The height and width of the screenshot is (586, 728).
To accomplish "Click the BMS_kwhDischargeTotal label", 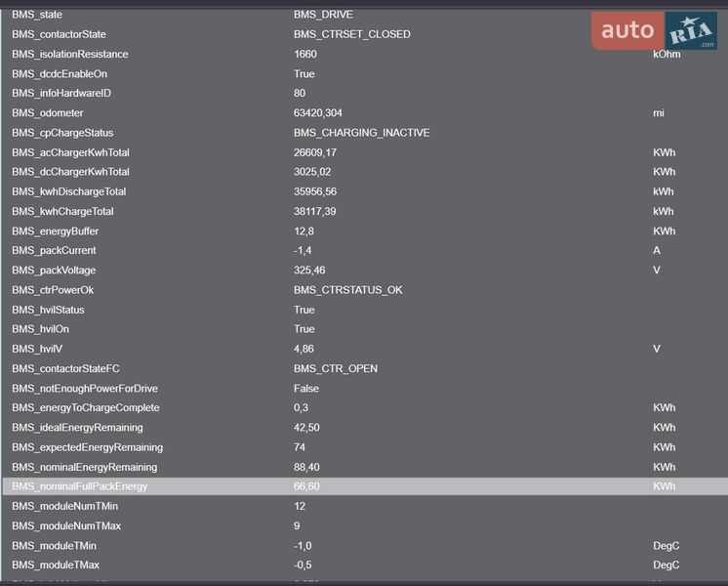I will click(x=68, y=191).
